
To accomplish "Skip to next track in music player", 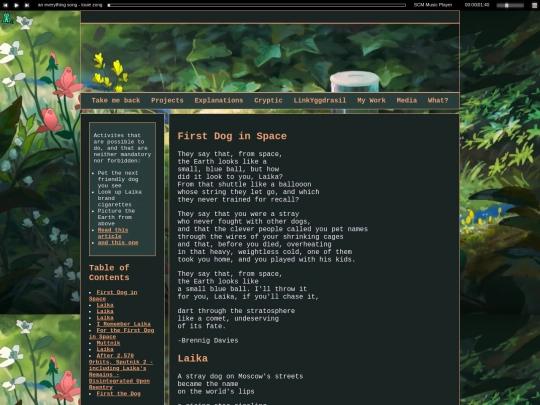I will [x=27, y=5].
